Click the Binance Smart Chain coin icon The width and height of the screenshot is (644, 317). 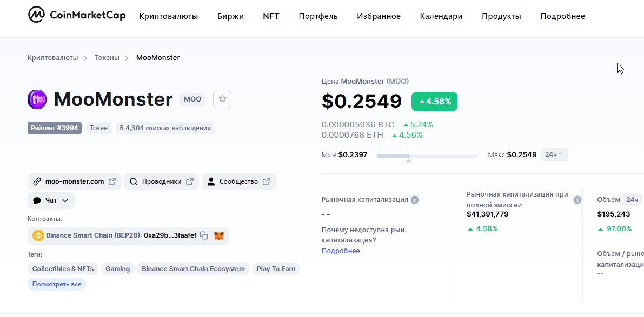click(x=38, y=235)
